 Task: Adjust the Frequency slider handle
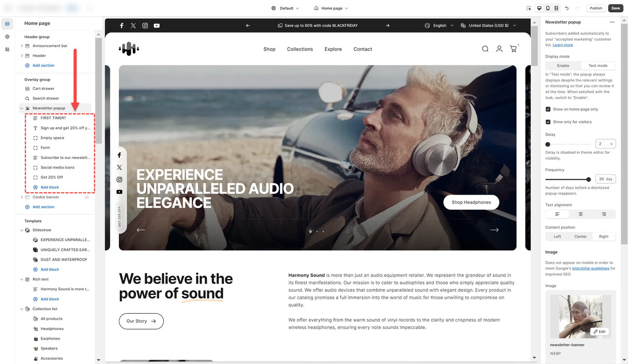point(589,179)
